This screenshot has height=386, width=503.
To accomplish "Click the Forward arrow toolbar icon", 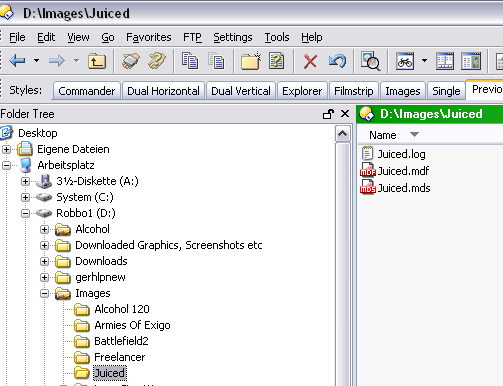I will tap(57, 61).
